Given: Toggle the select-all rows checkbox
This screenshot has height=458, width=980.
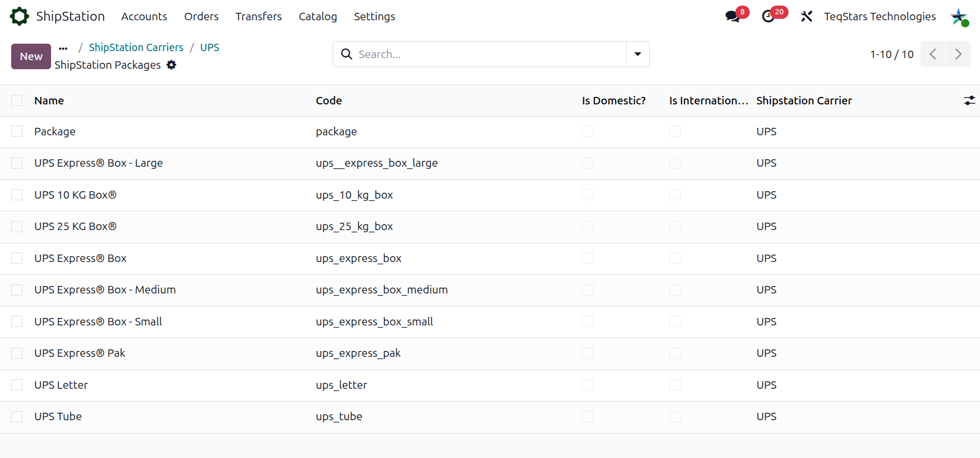Looking at the screenshot, I should pyautogui.click(x=17, y=101).
